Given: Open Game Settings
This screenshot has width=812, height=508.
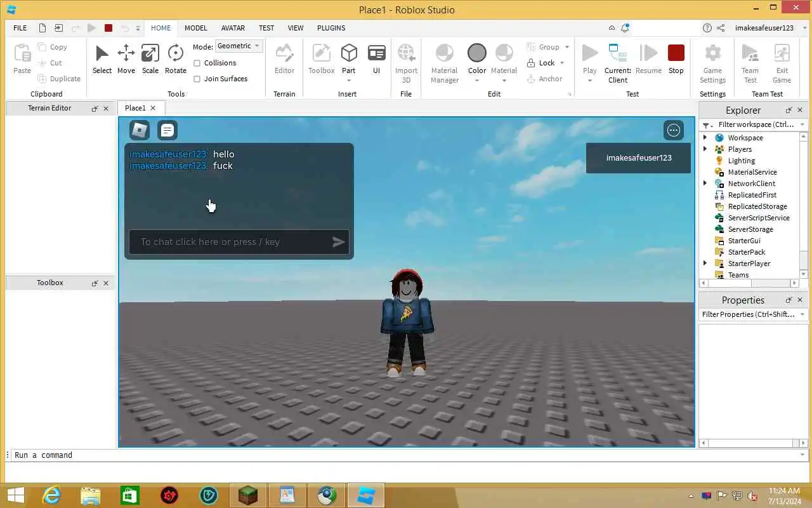Looking at the screenshot, I should [712, 63].
